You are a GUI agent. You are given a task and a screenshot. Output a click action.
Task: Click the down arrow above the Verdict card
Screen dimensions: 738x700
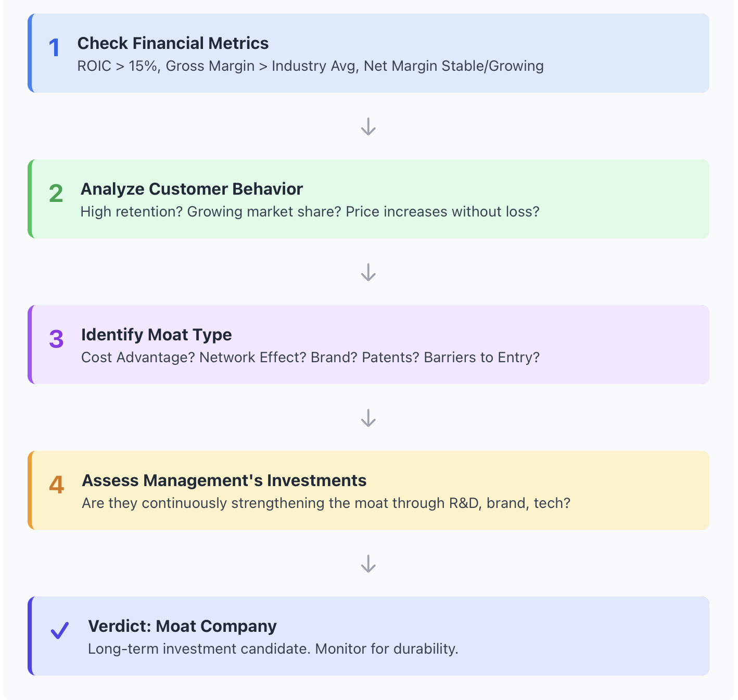[x=368, y=564]
